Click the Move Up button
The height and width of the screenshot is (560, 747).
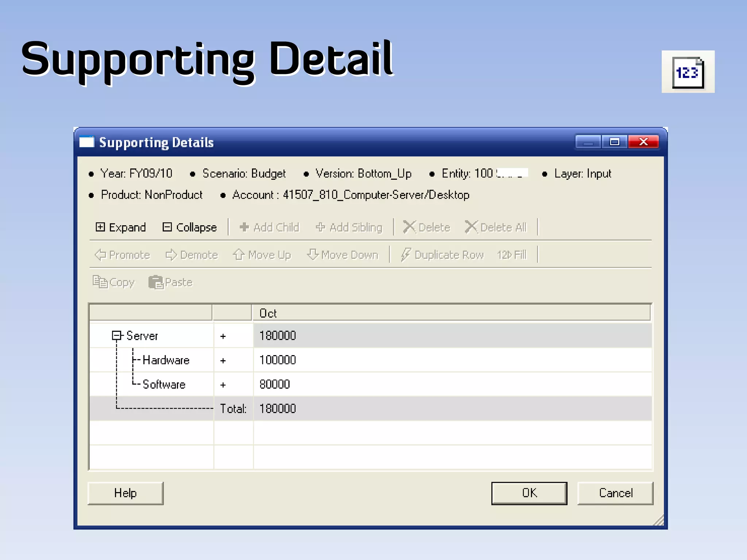262,254
